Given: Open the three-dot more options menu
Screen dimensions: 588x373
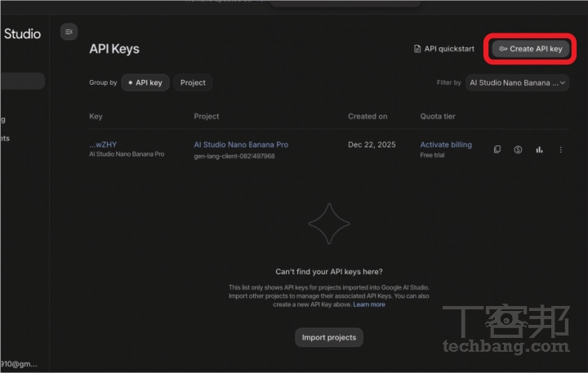Looking at the screenshot, I should click(560, 149).
